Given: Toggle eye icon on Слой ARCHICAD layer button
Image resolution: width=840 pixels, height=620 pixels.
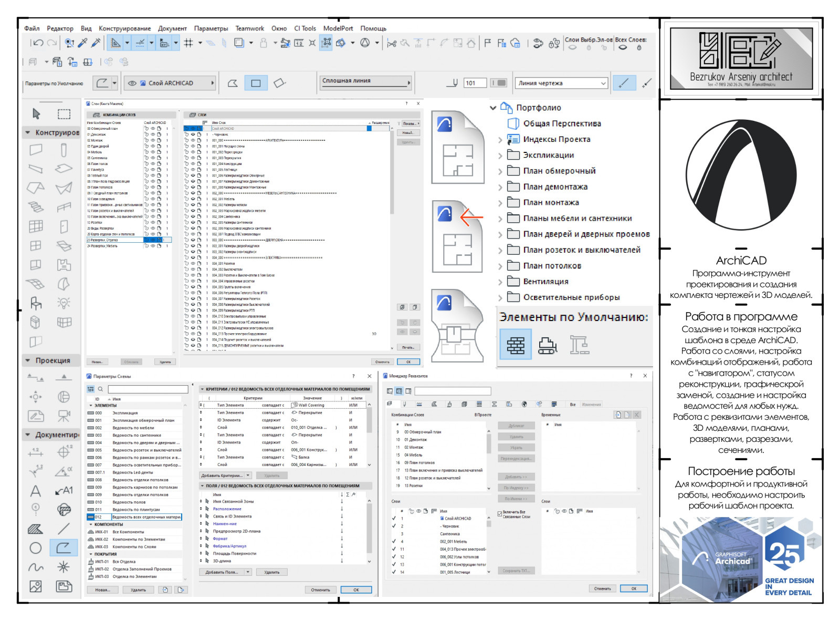Looking at the screenshot, I should pos(132,83).
